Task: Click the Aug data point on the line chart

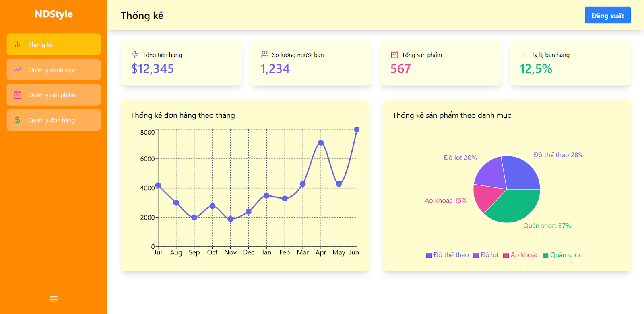Action: click(176, 203)
